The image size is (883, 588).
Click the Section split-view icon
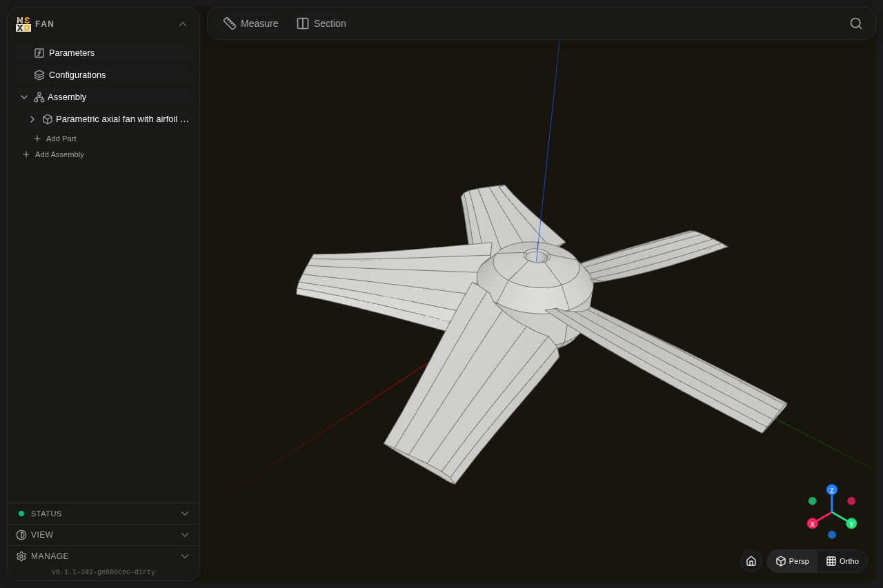pos(303,23)
